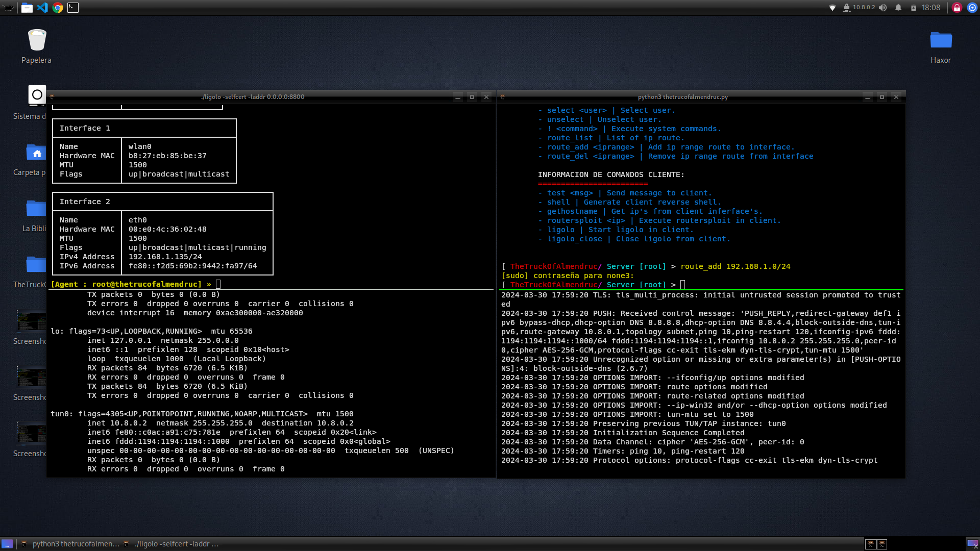The image size is (980, 551).
Task: Click the Wi-Fi network indicator icon
Action: click(x=832, y=8)
